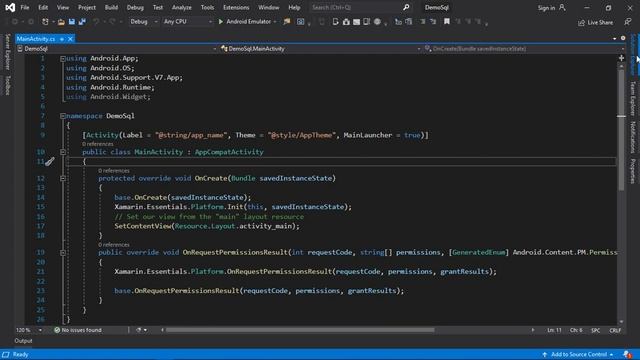
Task: Open the Toolbox side tab
Action: (x=7, y=85)
